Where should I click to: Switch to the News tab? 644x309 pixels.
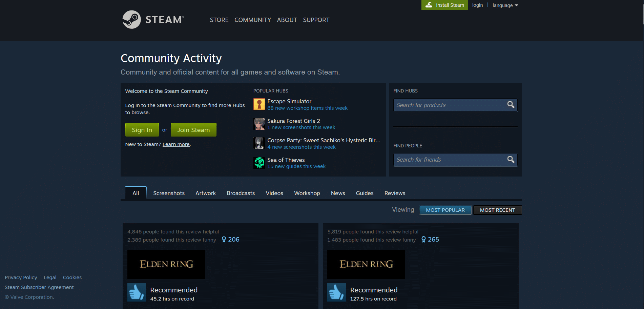click(x=338, y=193)
